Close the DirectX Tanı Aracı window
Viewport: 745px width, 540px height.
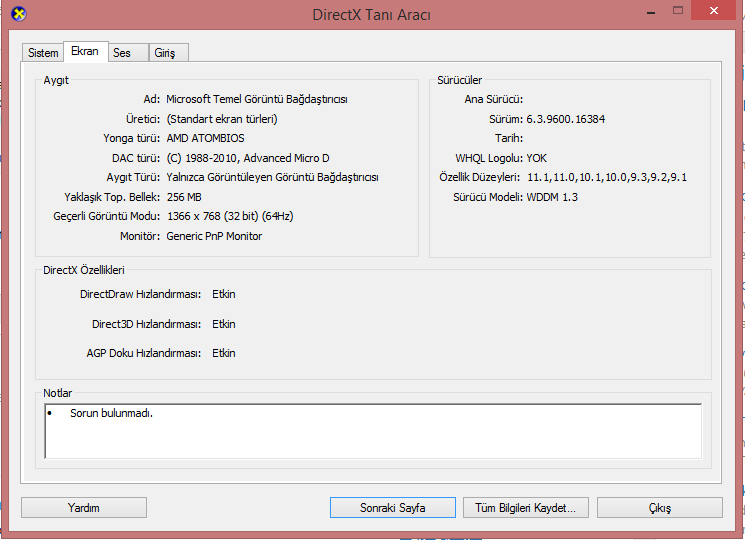click(714, 10)
